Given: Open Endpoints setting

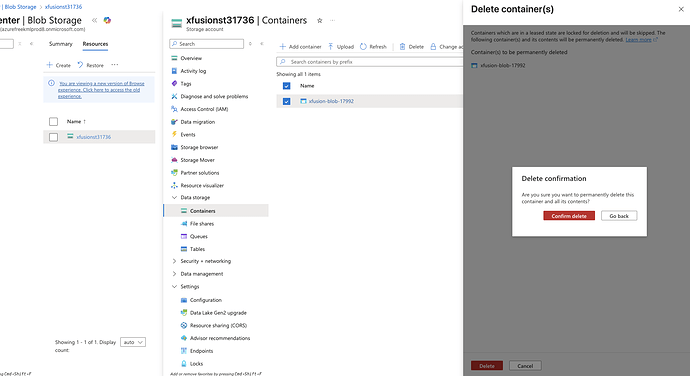Looking at the screenshot, I should click(201, 351).
